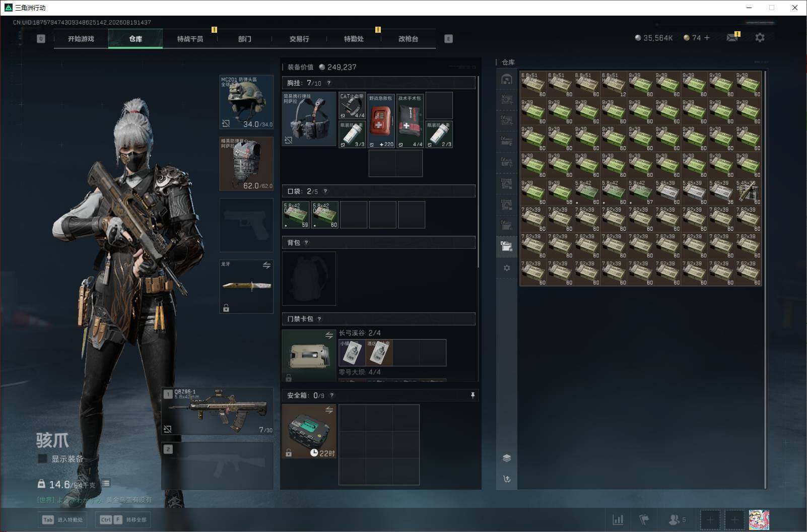Click help icon next to 安全箱
807x532 pixels.
click(331, 395)
